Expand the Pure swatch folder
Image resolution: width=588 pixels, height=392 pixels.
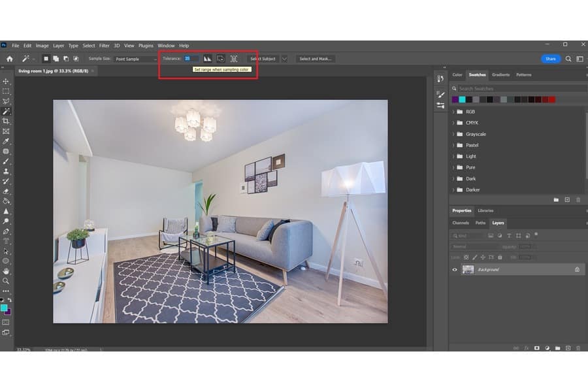pyautogui.click(x=453, y=167)
